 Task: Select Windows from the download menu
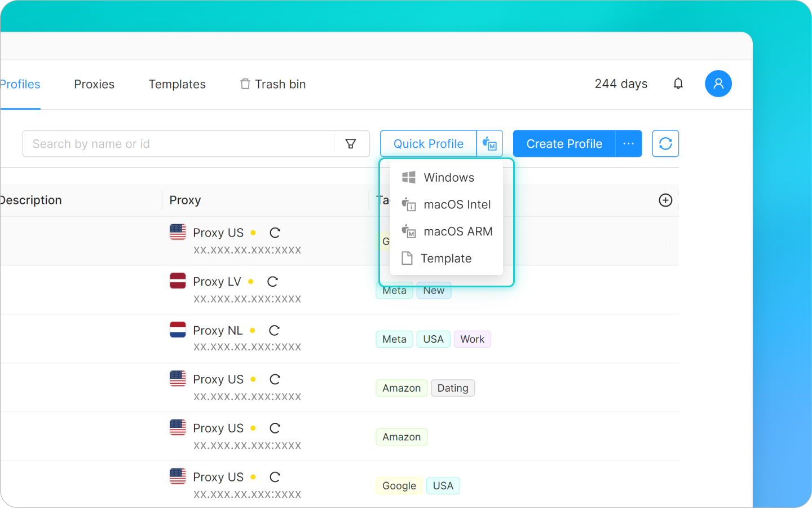click(448, 177)
